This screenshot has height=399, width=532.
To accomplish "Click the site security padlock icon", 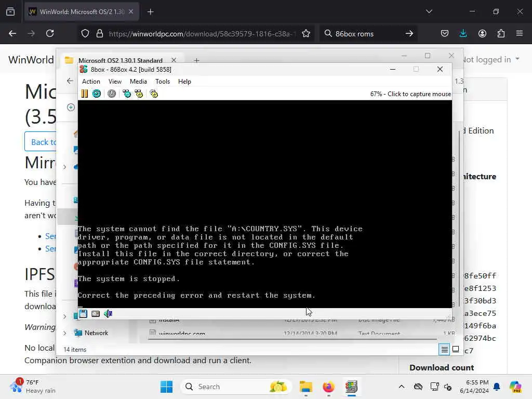I will 100,34.
